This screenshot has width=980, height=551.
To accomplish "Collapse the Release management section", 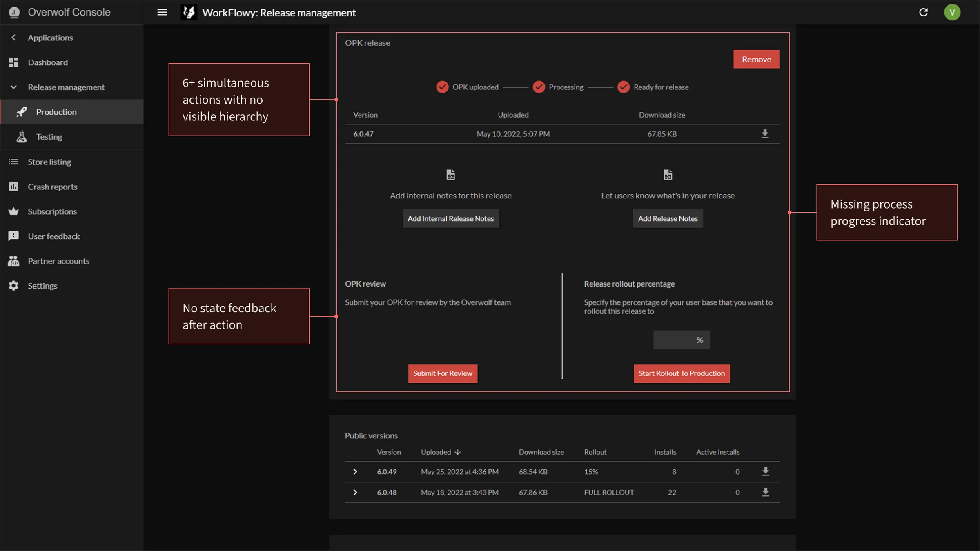I will (13, 87).
